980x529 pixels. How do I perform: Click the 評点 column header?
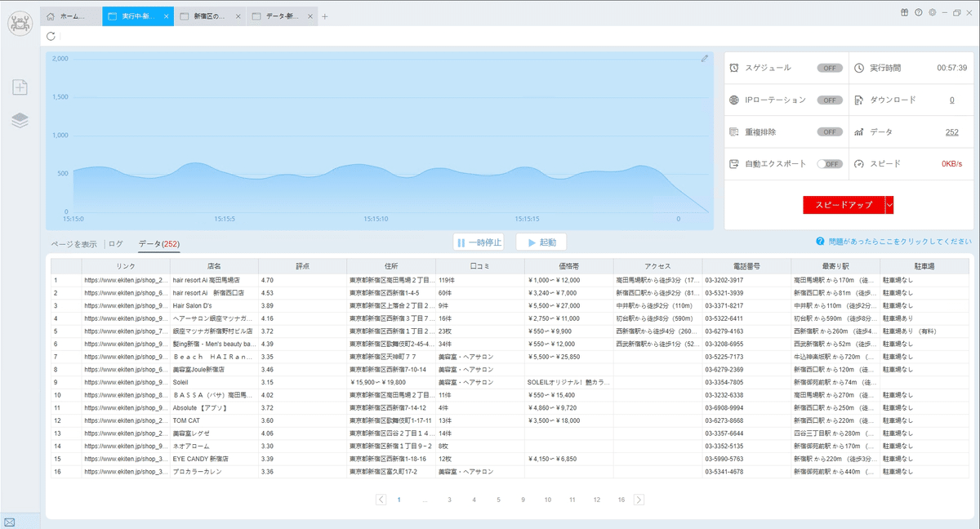(303, 266)
